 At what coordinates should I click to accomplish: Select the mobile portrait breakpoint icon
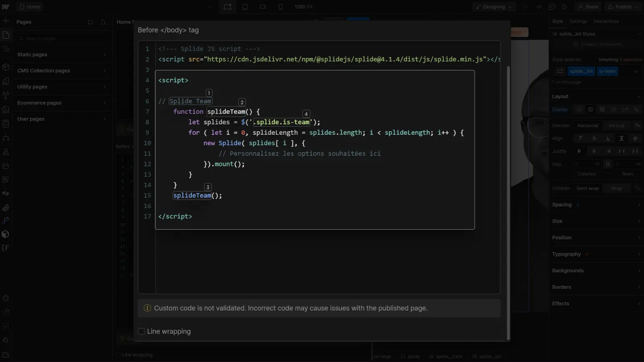pyautogui.click(x=281, y=7)
